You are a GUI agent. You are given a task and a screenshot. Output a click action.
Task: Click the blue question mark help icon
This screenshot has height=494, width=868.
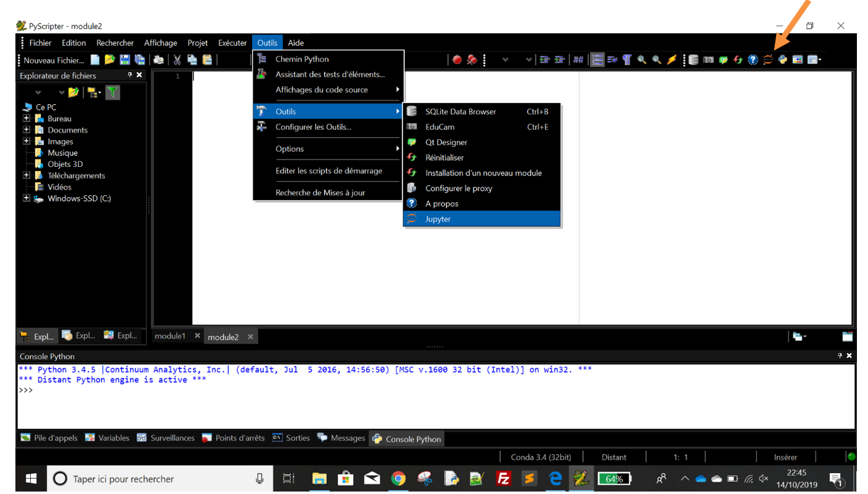pyautogui.click(x=753, y=60)
